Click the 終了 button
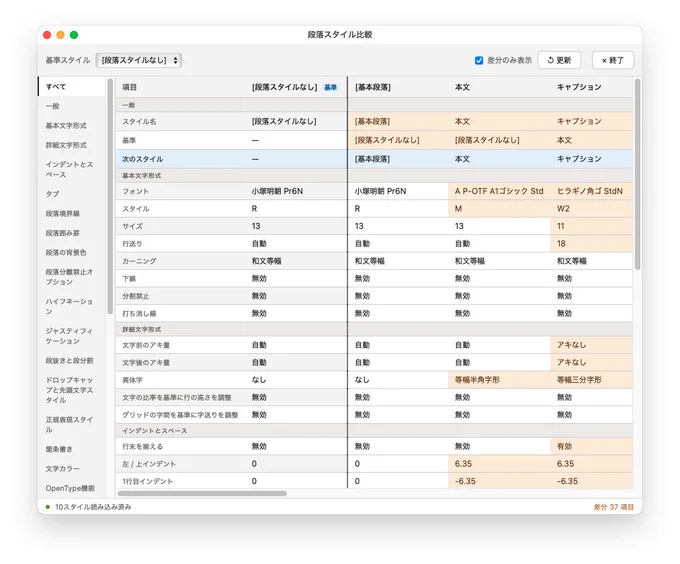This screenshot has height=564, width=680. (x=613, y=60)
